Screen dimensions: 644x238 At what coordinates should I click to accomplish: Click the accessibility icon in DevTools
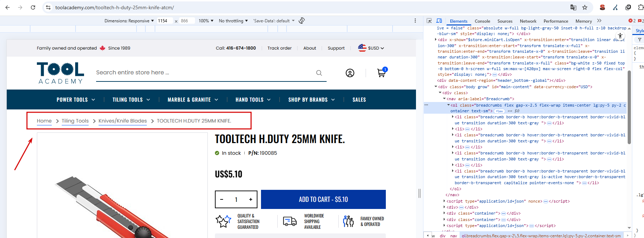620,36
